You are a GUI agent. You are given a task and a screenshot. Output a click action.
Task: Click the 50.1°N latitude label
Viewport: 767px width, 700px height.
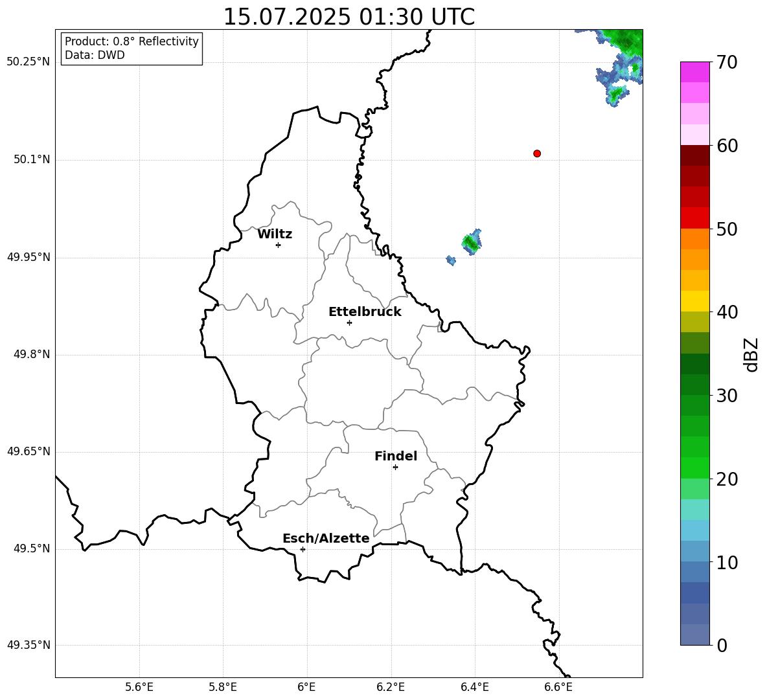pyautogui.click(x=31, y=159)
